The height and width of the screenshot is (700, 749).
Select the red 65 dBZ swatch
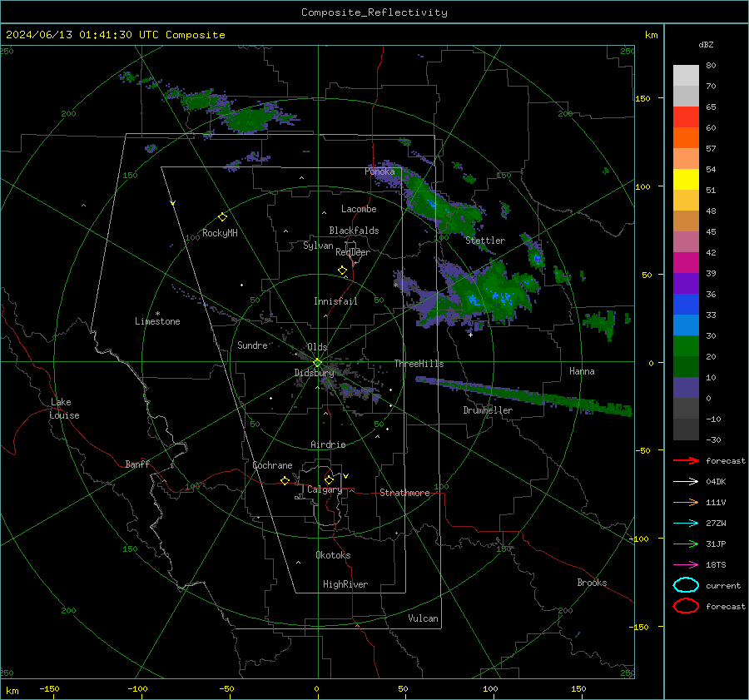point(686,117)
